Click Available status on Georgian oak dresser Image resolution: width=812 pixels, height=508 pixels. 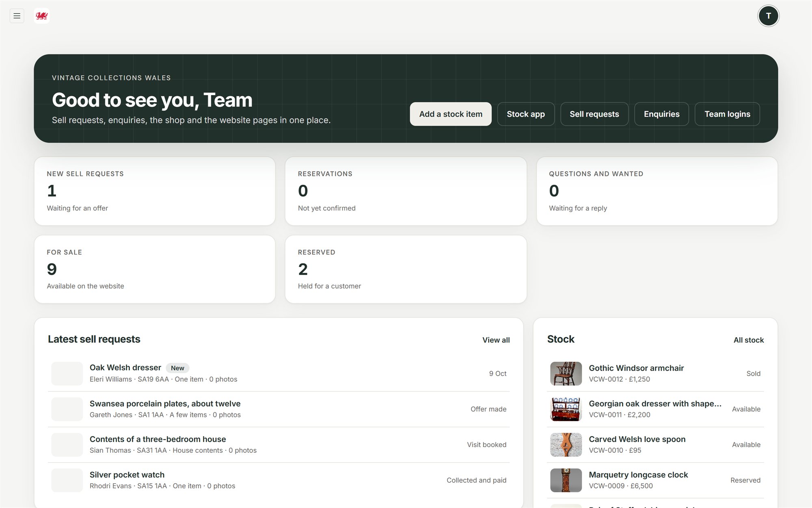[x=746, y=409]
